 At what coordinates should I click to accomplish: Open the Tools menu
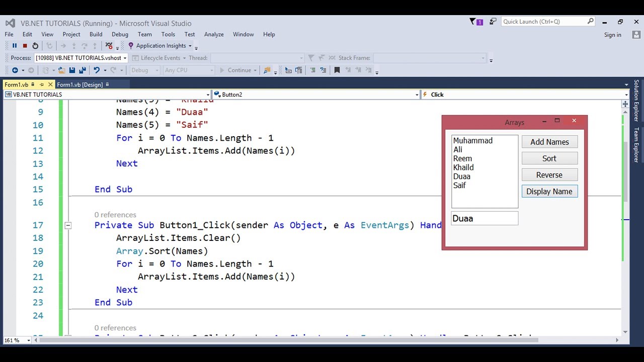[168, 34]
